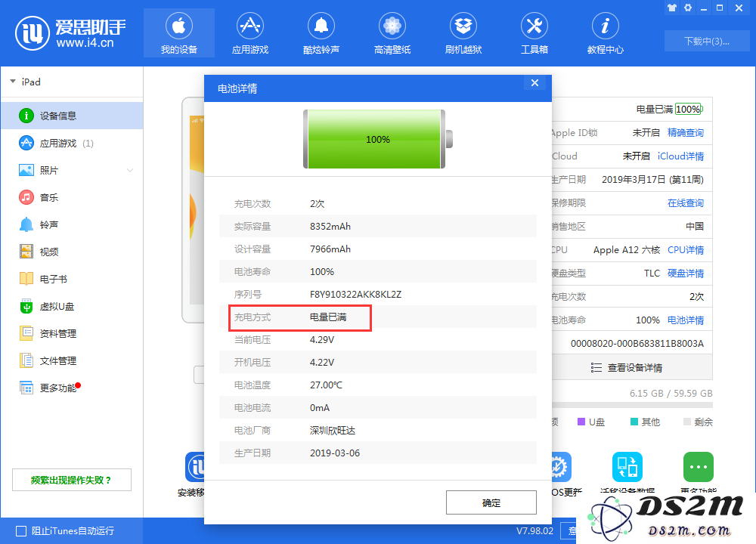
Task: Click the 精确查询 link for Apple ID lock
Action: click(x=685, y=132)
